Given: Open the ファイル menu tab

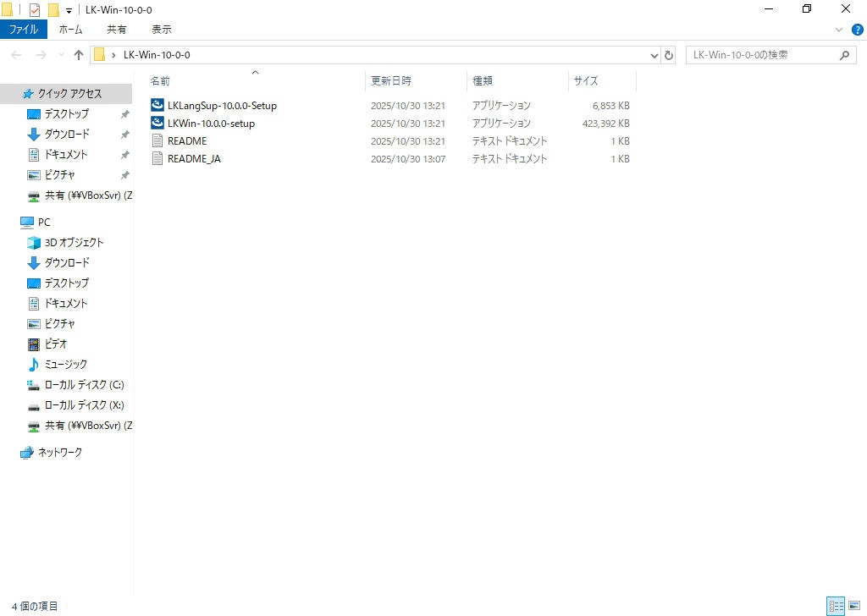Looking at the screenshot, I should (23, 30).
